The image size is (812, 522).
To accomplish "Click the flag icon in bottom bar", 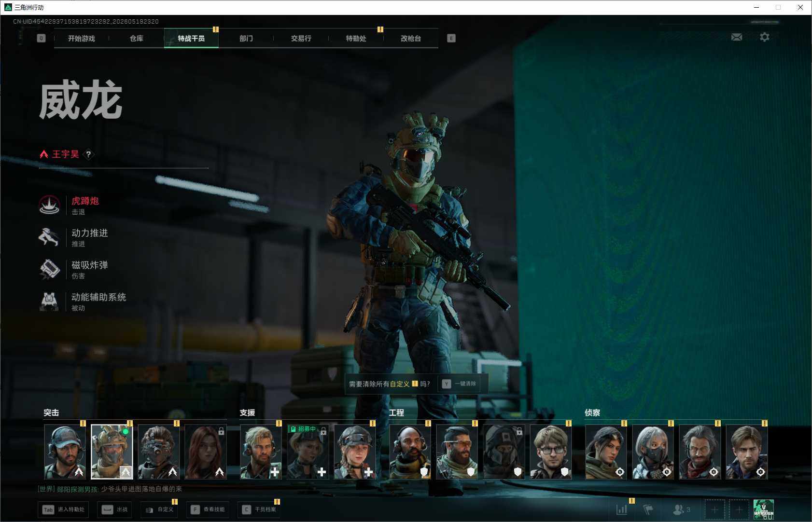I will (648, 509).
